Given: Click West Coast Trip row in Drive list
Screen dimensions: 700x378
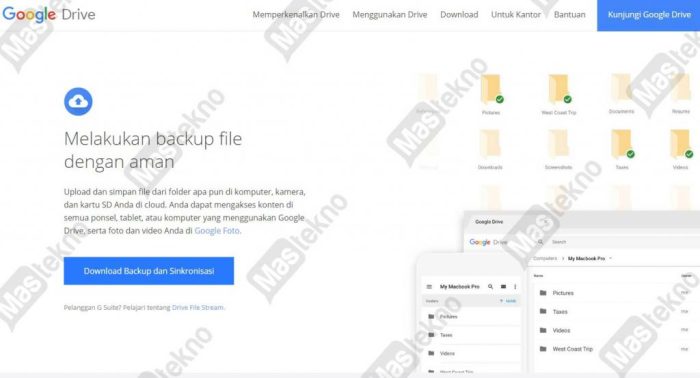Looking at the screenshot, I should [x=614, y=349].
